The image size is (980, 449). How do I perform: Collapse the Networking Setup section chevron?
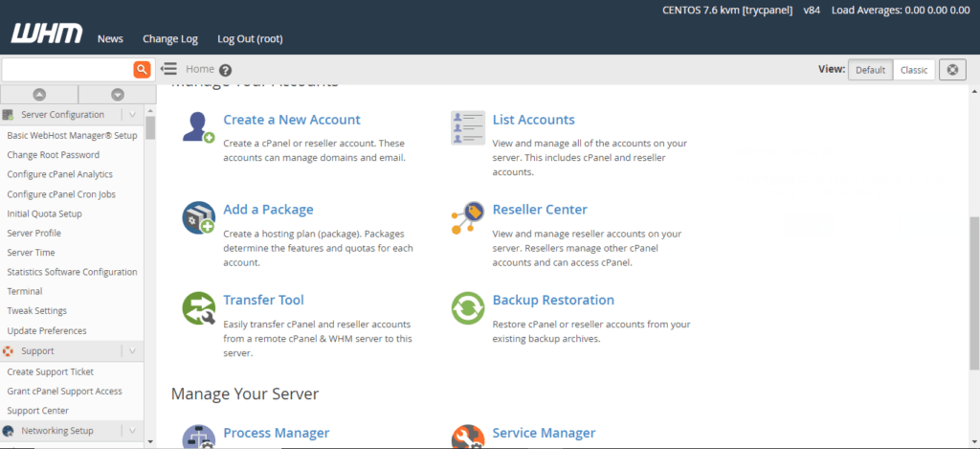pos(132,430)
